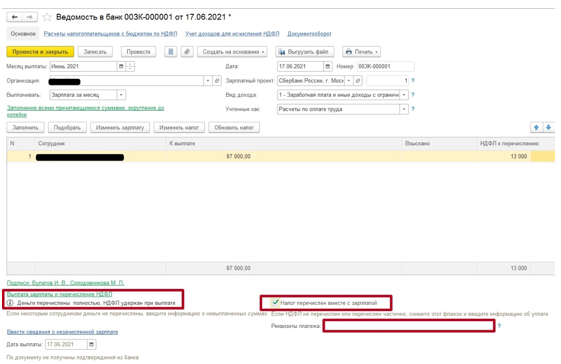Select the employee name cell in row 1

click(101, 156)
